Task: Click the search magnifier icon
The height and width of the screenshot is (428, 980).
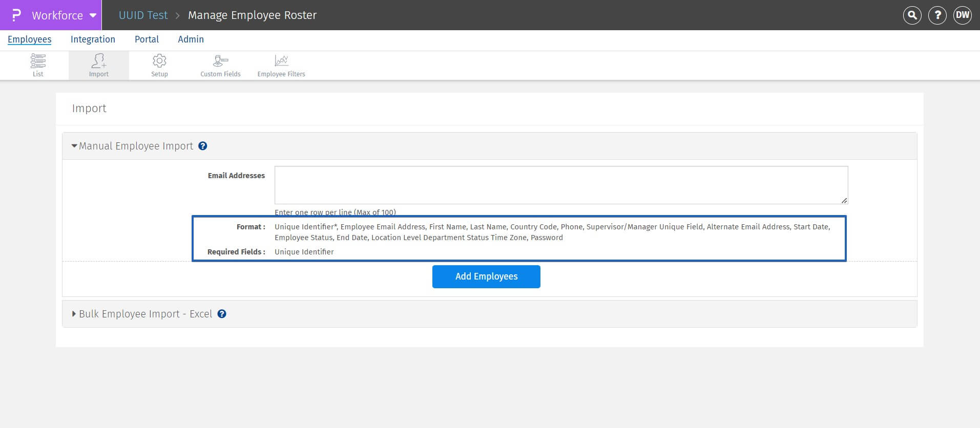Action: coord(912,15)
